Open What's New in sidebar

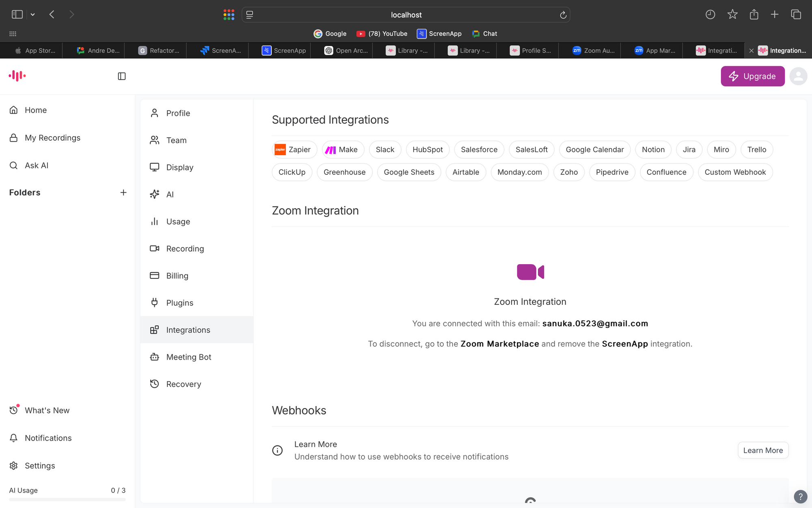pyautogui.click(x=47, y=410)
